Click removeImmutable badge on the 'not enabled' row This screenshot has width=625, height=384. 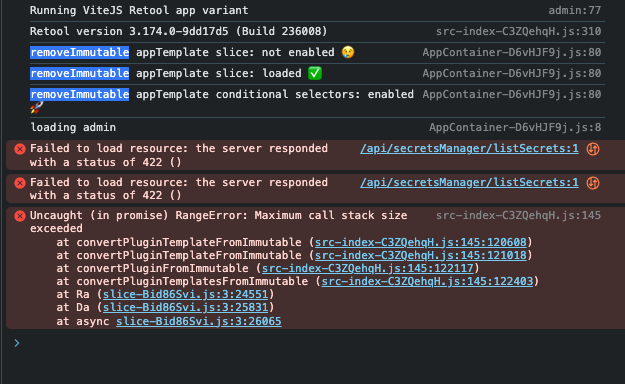point(79,53)
